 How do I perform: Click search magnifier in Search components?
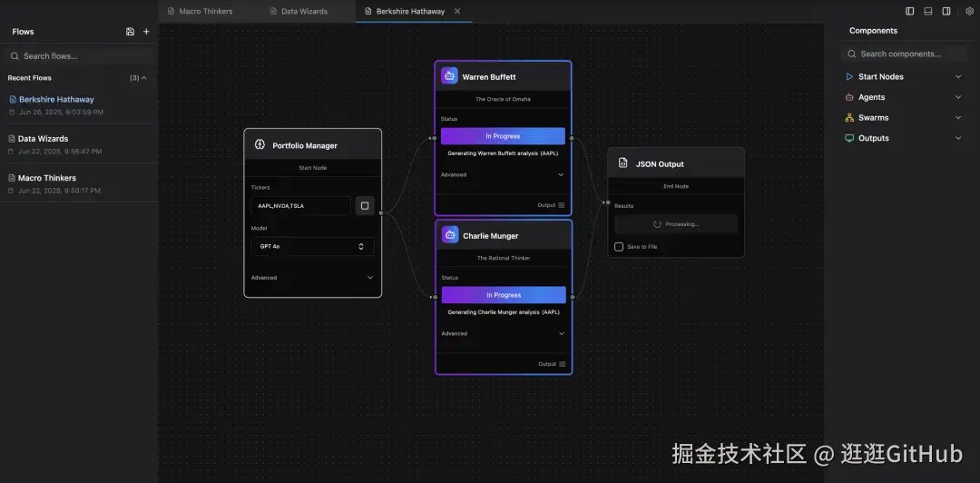pyautogui.click(x=851, y=54)
